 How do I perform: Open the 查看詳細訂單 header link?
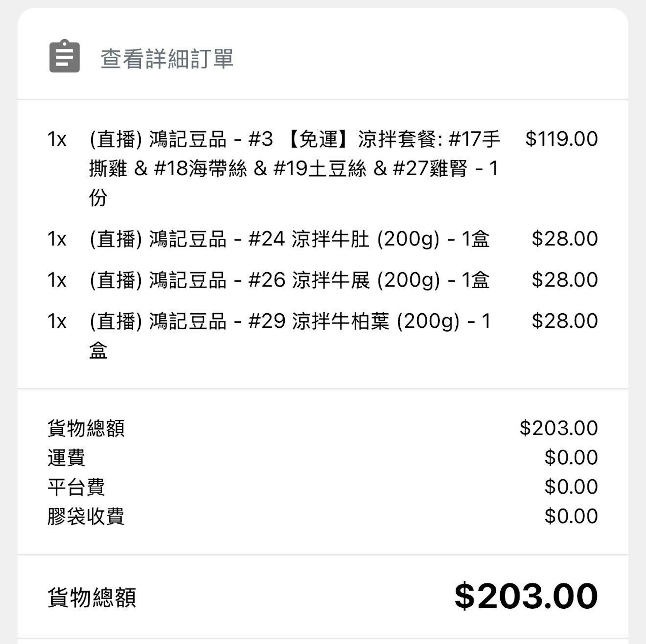coord(167,59)
